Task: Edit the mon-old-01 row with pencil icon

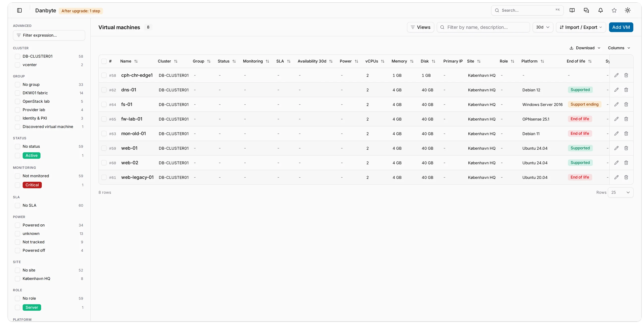Action: click(x=617, y=134)
